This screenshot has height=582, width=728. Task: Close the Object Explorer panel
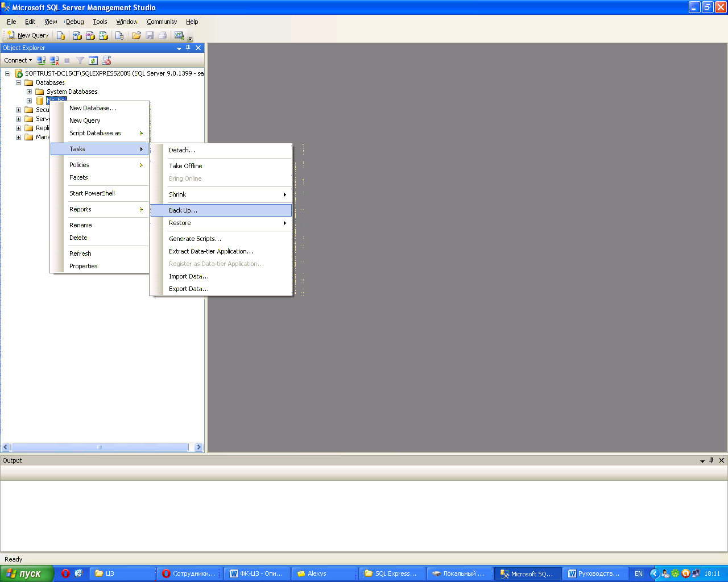point(198,48)
